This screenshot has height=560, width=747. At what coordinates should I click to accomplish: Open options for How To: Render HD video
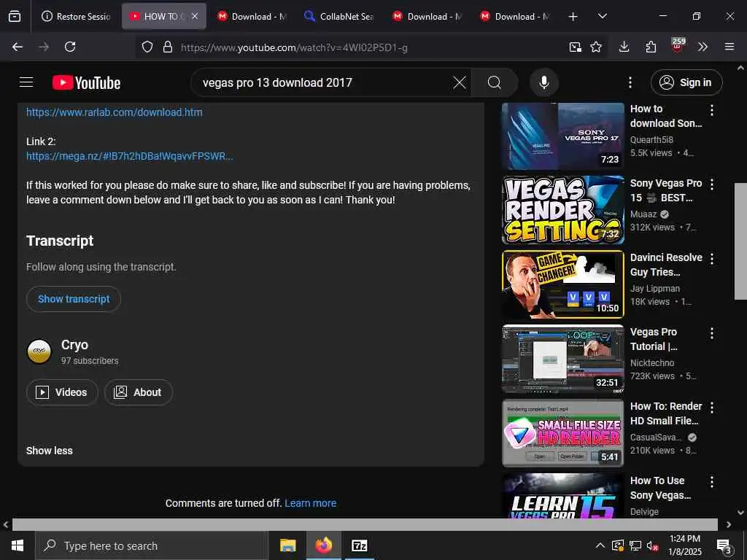click(712, 407)
